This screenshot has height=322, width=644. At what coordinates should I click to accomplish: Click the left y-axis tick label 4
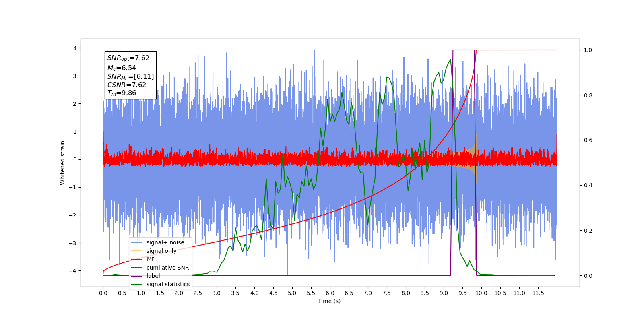click(74, 48)
